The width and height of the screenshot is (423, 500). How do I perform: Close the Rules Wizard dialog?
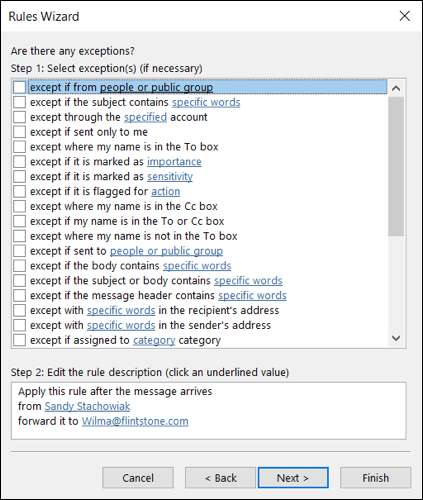[x=405, y=16]
